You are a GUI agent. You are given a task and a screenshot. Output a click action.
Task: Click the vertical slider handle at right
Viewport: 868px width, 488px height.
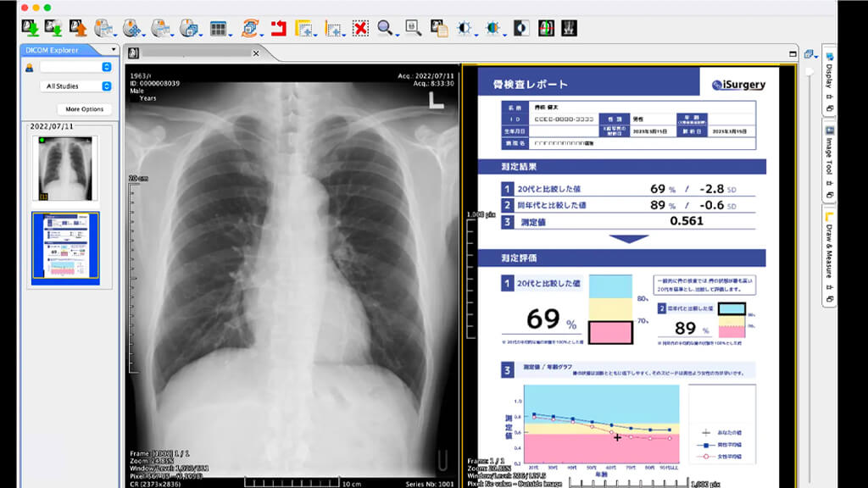(809, 71)
